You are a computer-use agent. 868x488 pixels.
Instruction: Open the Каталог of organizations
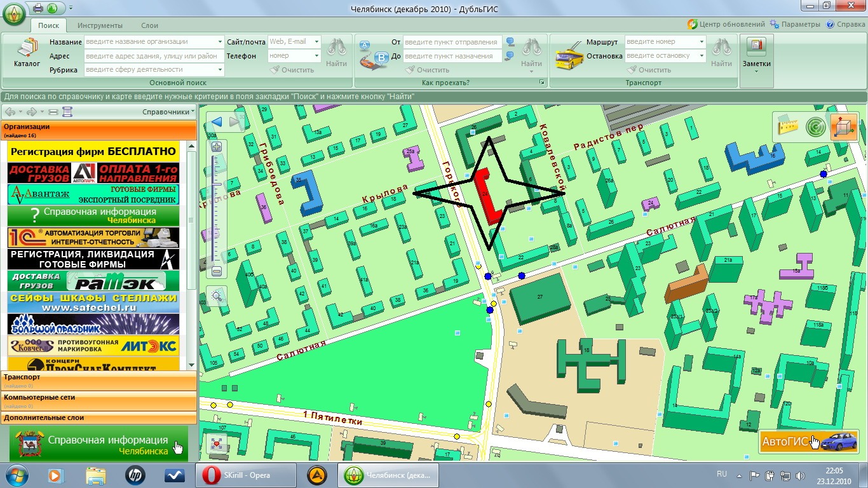tap(27, 52)
